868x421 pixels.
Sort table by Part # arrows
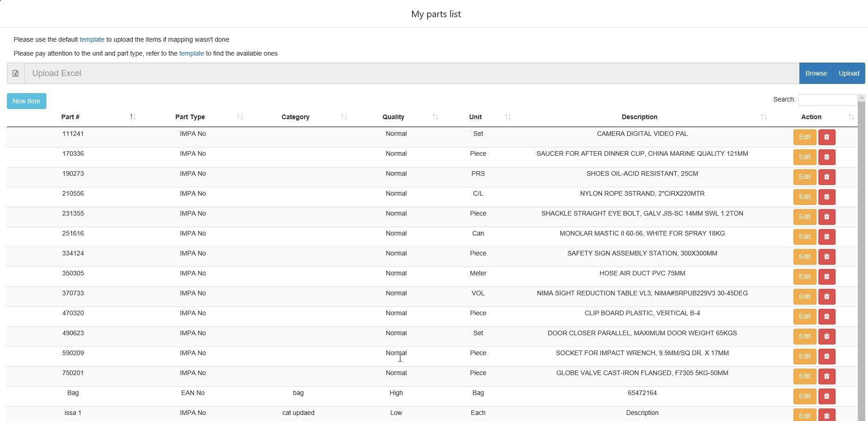point(133,117)
